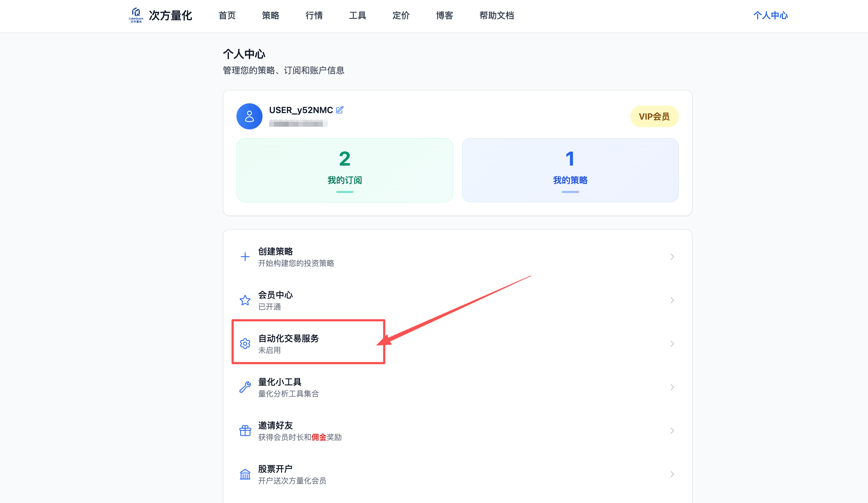
Task: Click the wrench icon for 量化小工具
Action: click(245, 387)
